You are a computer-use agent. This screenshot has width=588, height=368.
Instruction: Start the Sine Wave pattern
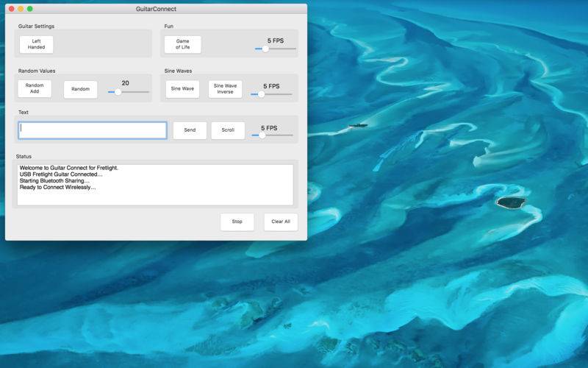182,89
